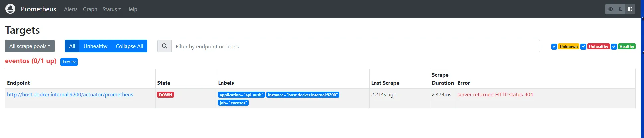This screenshot has width=644, height=138.
Task: Click the Prometheus flame logo
Action: pyautogui.click(x=10, y=9)
